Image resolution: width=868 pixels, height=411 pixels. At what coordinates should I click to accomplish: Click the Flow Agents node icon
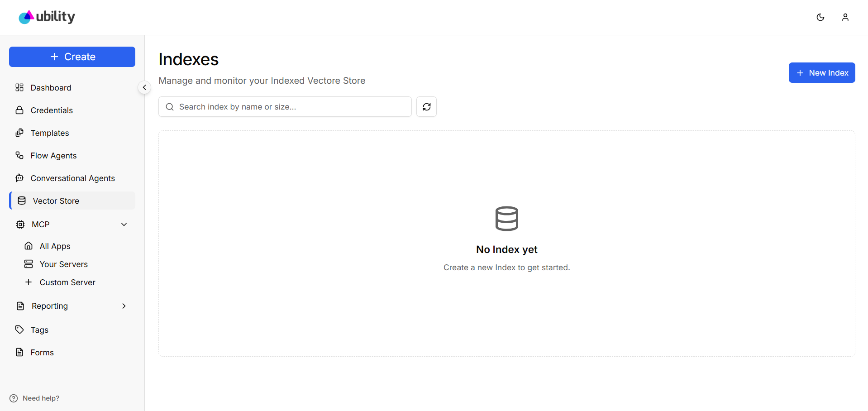click(x=19, y=155)
